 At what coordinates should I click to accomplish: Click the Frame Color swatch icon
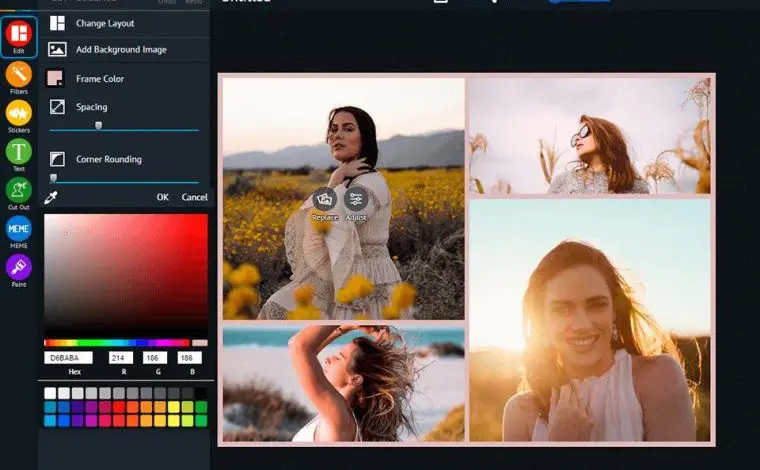pos(55,78)
